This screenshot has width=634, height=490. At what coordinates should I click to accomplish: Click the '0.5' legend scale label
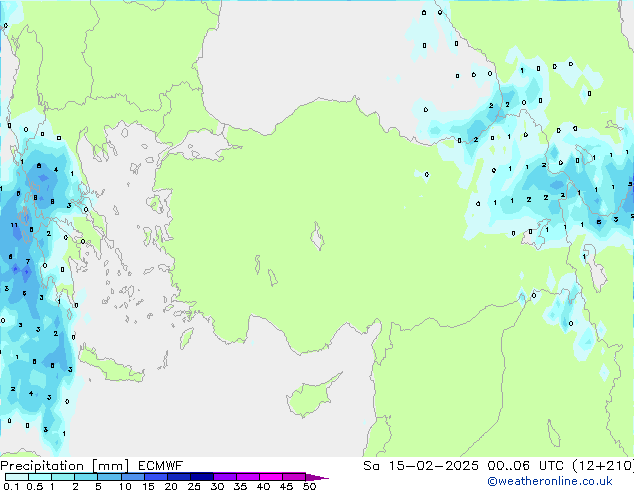coord(35,486)
